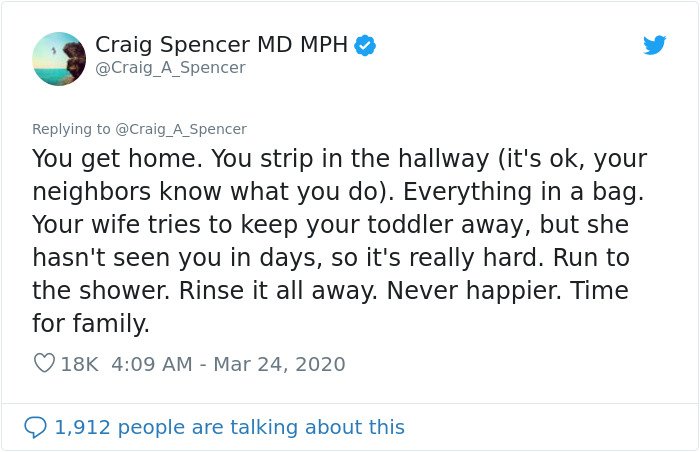Screen dimensions: 700x452
Task: Click the 'Everything in a bag.' sentence
Action: 524,192
